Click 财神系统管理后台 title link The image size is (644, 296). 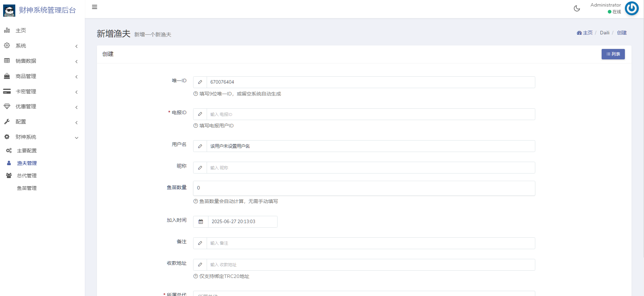pos(47,10)
